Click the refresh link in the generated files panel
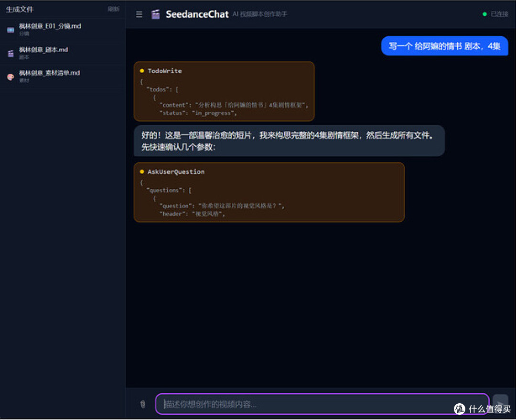Image resolution: width=516 pixels, height=420 pixels. coord(114,9)
